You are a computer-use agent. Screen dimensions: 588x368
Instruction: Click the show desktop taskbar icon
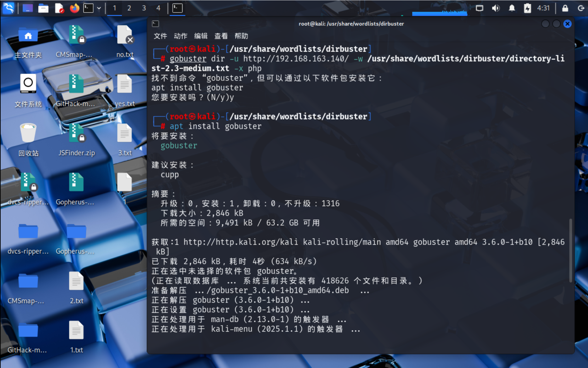tap(27, 8)
